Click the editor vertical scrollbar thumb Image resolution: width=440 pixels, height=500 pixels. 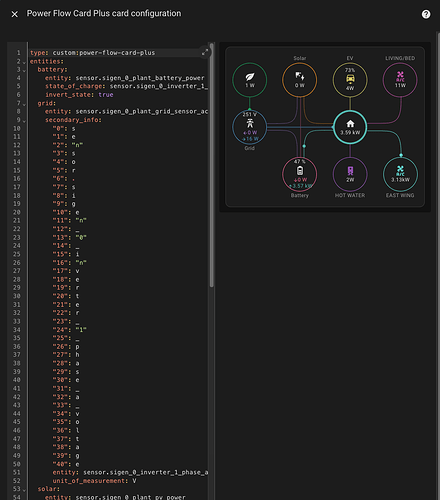pyautogui.click(x=211, y=164)
